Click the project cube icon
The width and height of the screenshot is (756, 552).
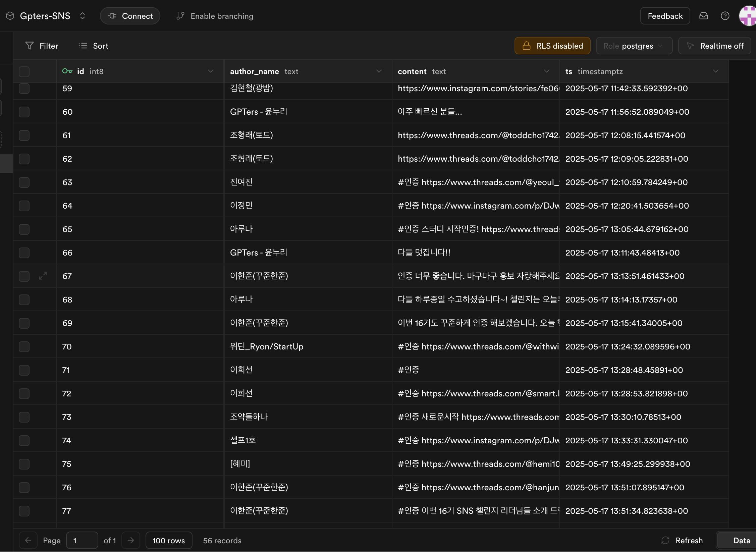click(x=10, y=16)
